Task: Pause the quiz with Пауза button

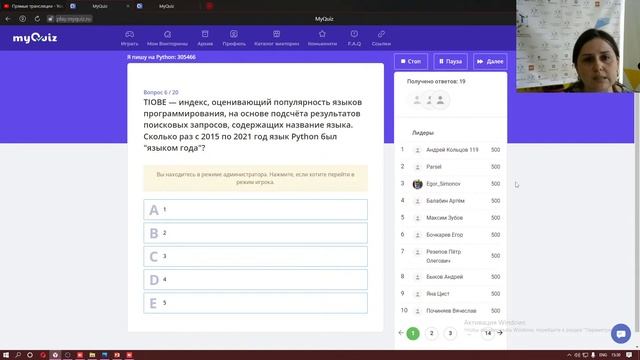Action: click(451, 61)
